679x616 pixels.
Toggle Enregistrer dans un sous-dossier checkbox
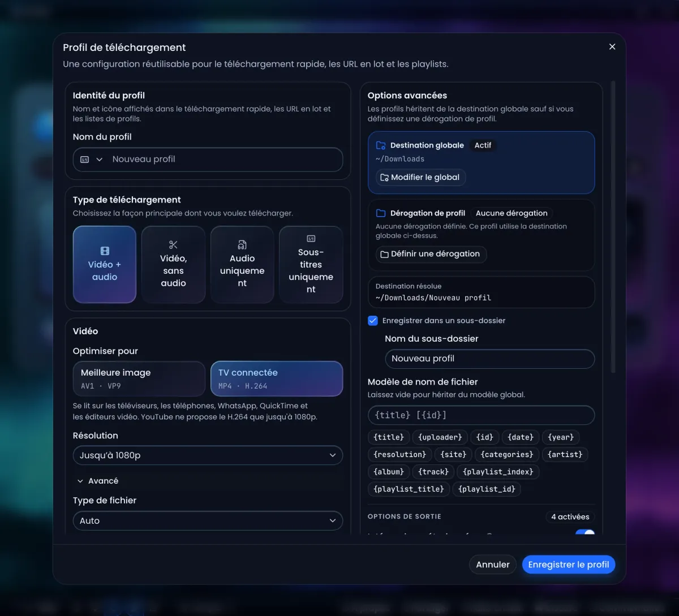tap(373, 320)
